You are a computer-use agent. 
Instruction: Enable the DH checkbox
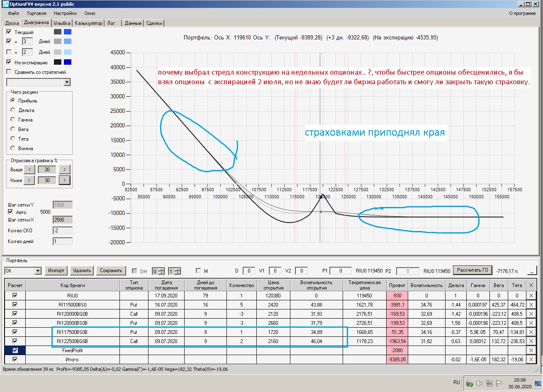click(x=134, y=271)
